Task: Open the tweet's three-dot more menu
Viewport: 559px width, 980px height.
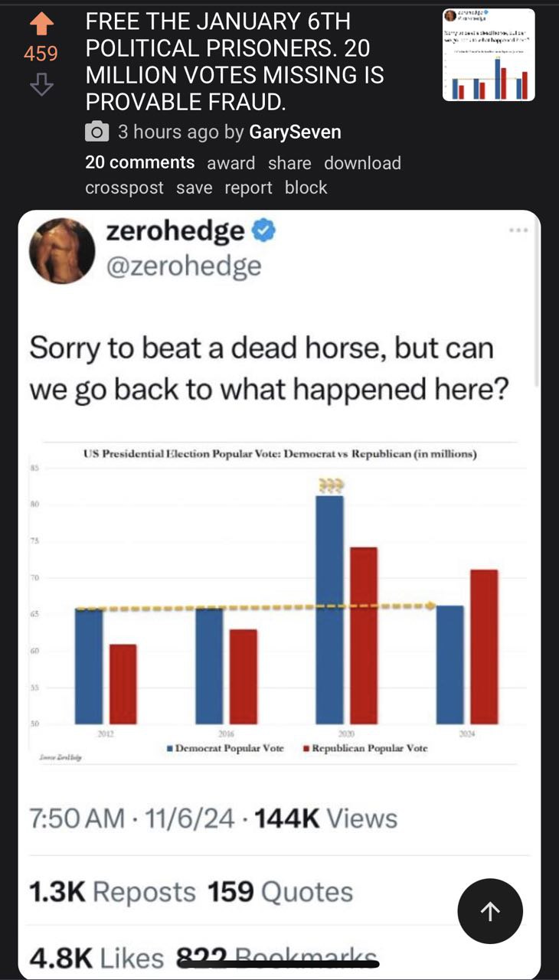Action: pos(518,230)
